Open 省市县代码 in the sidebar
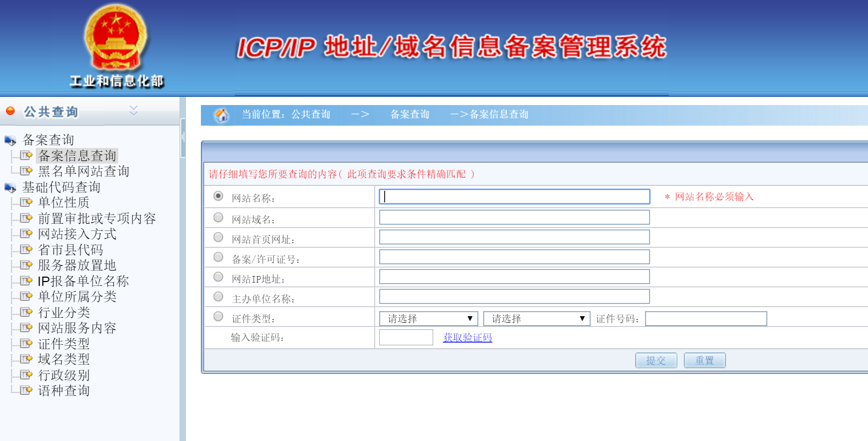This screenshot has width=868, height=441. (x=70, y=250)
